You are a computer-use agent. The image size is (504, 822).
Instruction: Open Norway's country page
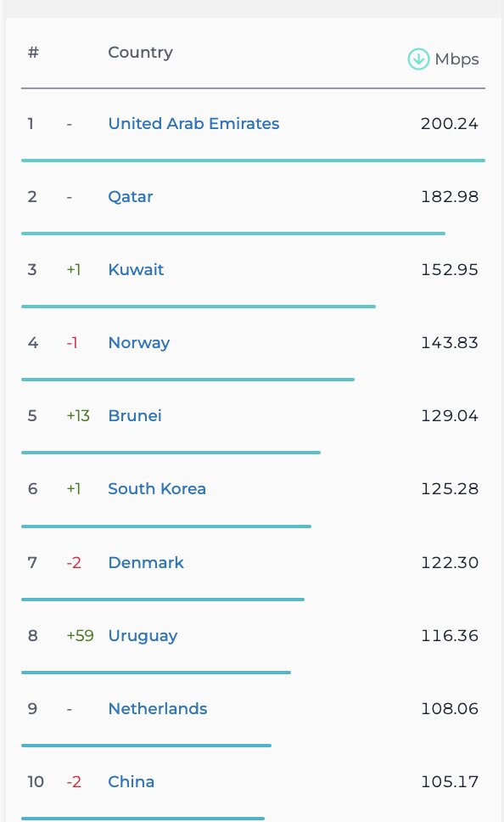[139, 342]
